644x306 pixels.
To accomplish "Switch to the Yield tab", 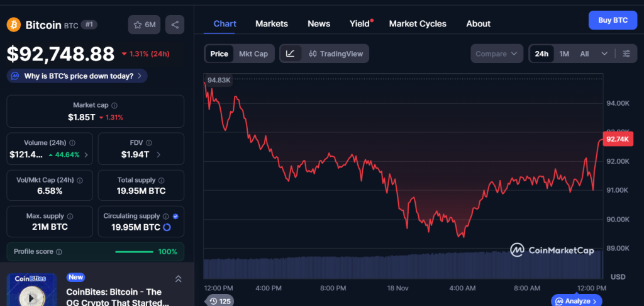I will 360,23.
